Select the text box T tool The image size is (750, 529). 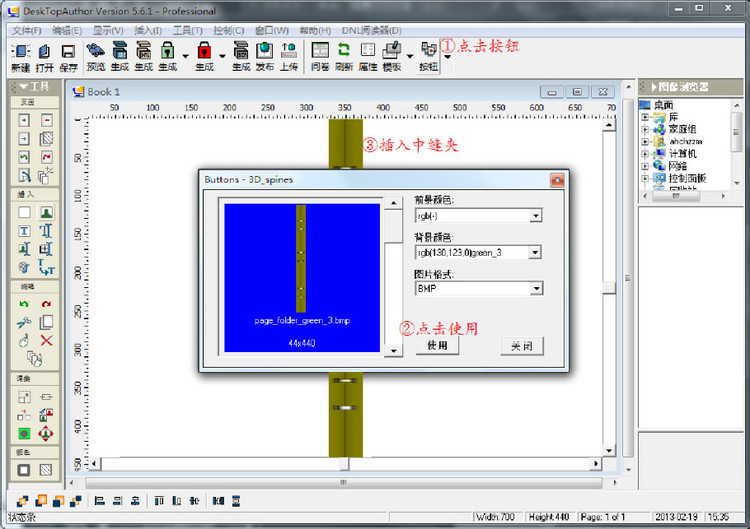click(24, 231)
